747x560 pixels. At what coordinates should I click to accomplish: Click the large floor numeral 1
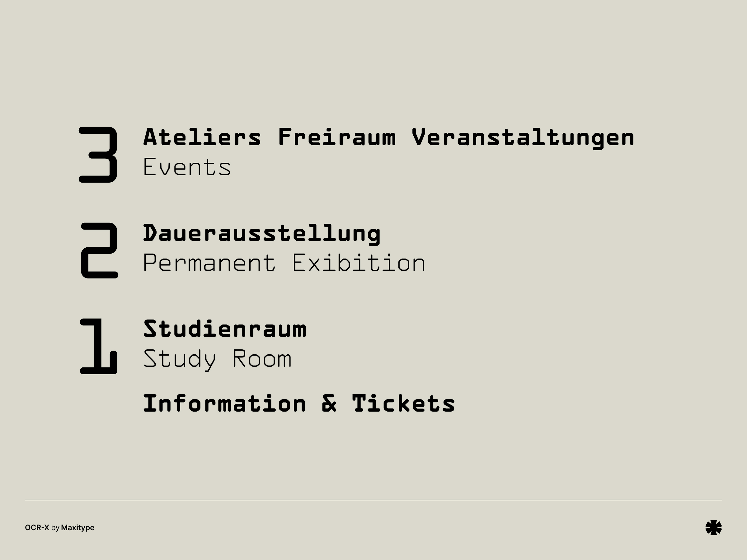[99, 346]
